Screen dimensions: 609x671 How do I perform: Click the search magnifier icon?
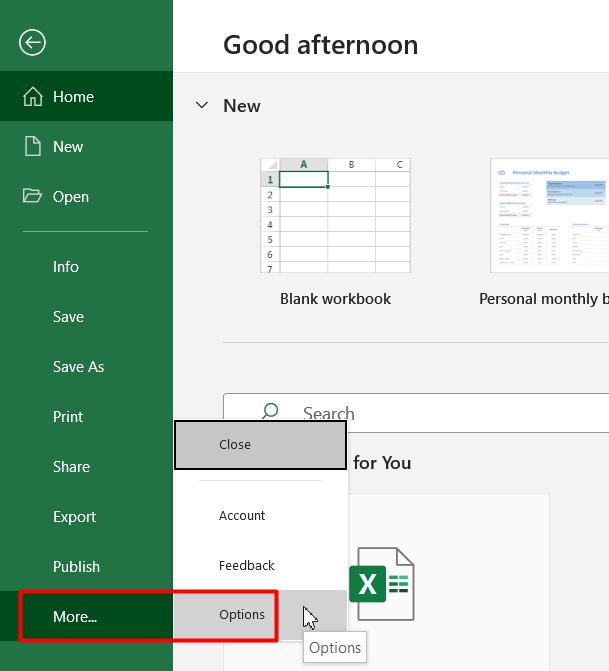point(270,411)
